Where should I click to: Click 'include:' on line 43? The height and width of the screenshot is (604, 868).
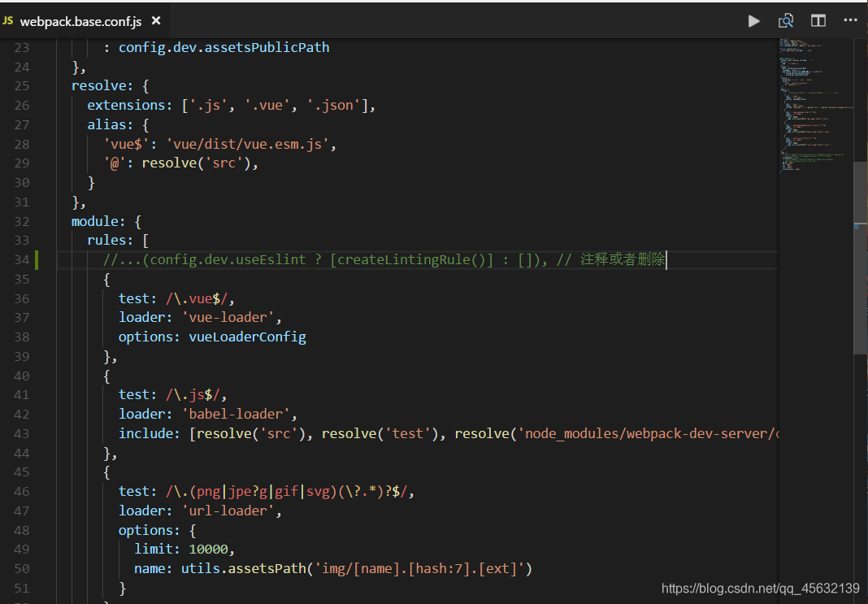click(150, 433)
